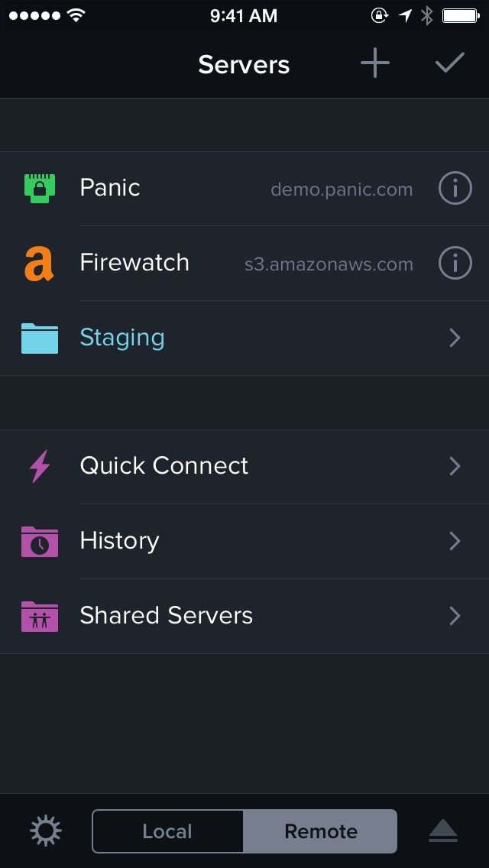The height and width of the screenshot is (868, 489).
Task: Open the Shared Servers chevron
Action: click(x=455, y=616)
